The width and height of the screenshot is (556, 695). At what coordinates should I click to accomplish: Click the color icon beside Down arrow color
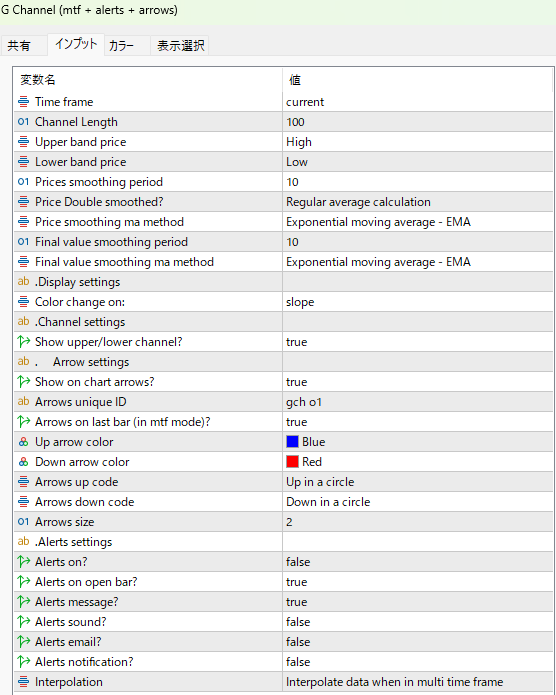tap(23, 462)
